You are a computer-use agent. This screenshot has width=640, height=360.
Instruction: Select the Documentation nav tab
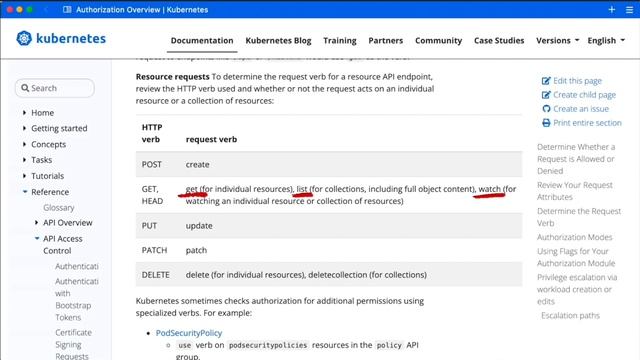click(x=202, y=40)
